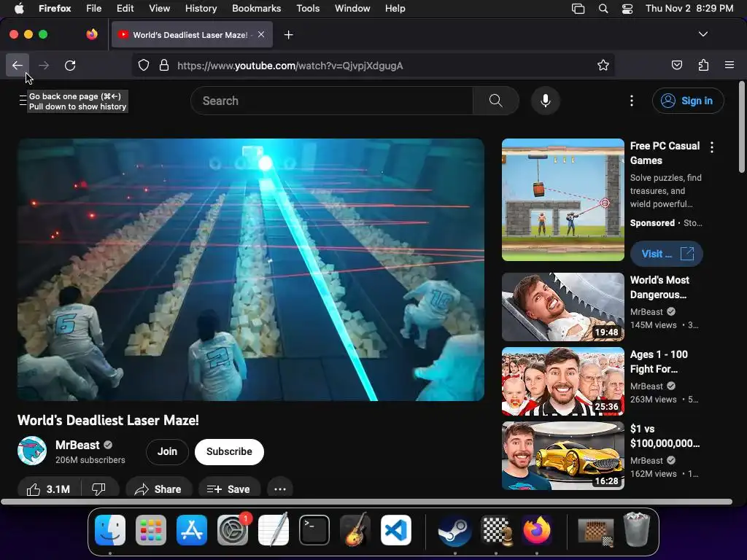Image resolution: width=747 pixels, height=560 pixels.
Task: Reload the current YouTube page
Action: coord(70,65)
